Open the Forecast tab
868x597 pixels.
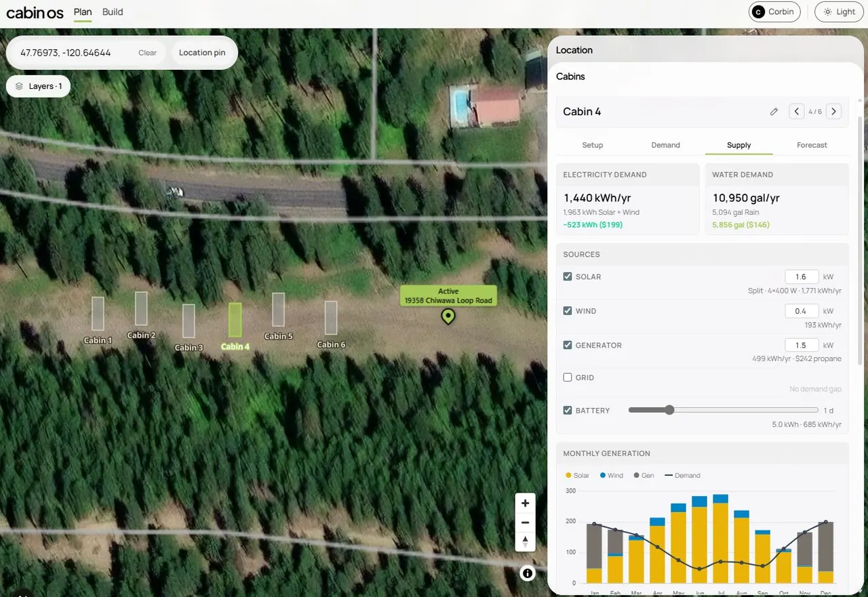click(812, 145)
